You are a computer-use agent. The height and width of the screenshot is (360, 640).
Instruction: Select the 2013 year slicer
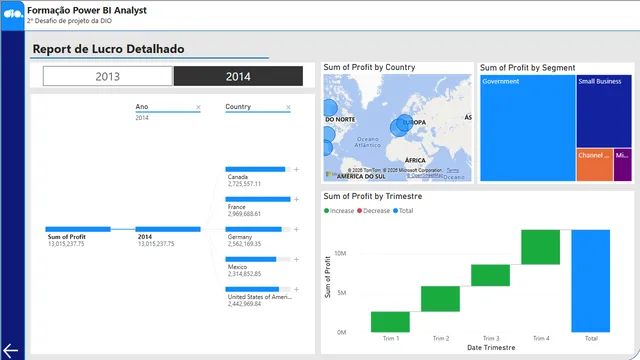(x=108, y=76)
